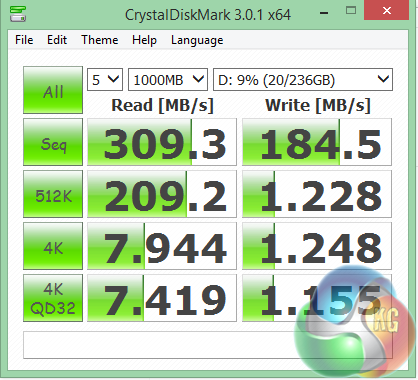Select the 4K QD32 read result 7.419
This screenshot has height=380, width=418.
(162, 298)
